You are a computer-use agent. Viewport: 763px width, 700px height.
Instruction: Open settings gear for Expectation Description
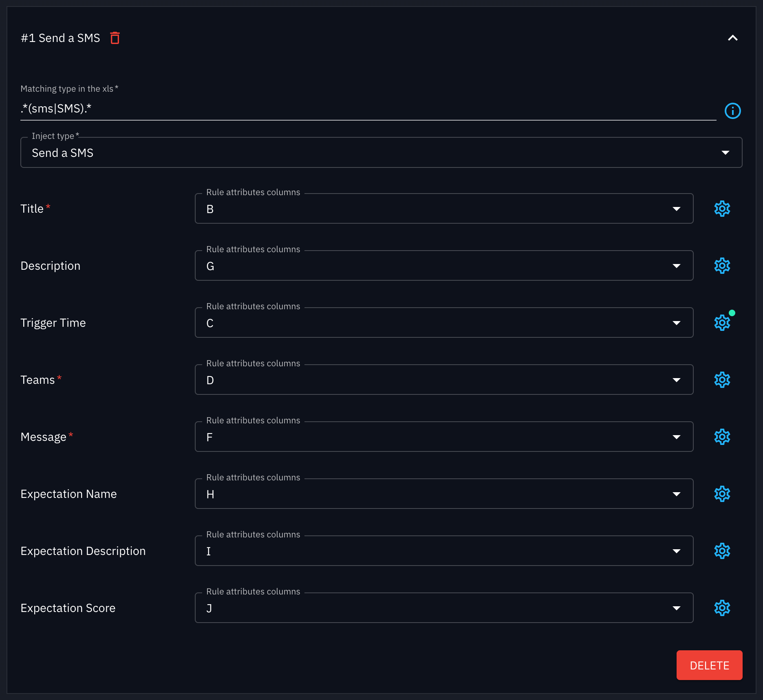point(722,551)
